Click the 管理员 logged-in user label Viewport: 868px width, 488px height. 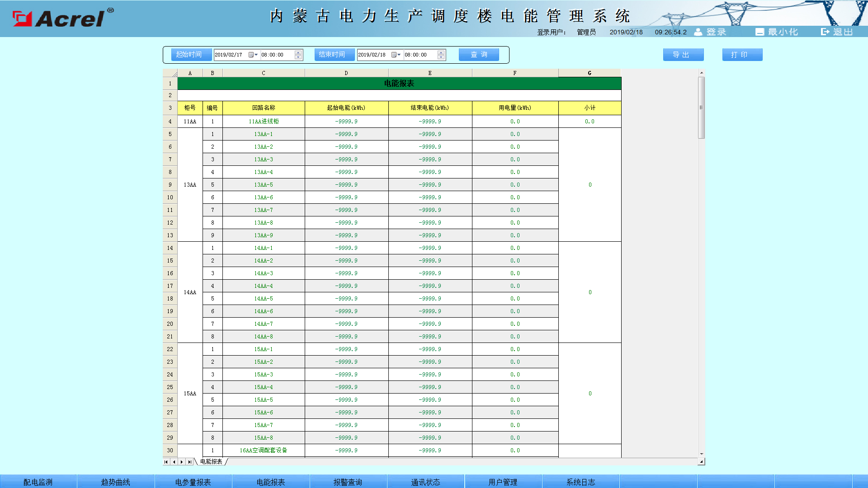(x=586, y=32)
